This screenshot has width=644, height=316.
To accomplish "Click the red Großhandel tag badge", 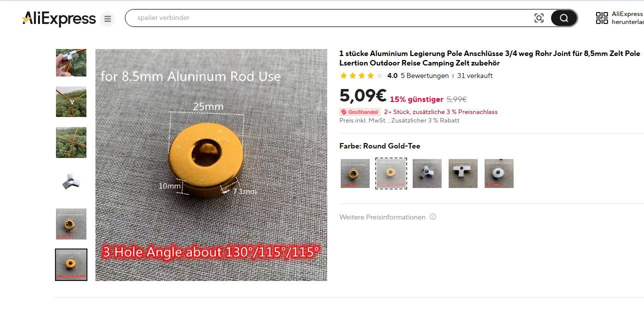I will tap(360, 112).
